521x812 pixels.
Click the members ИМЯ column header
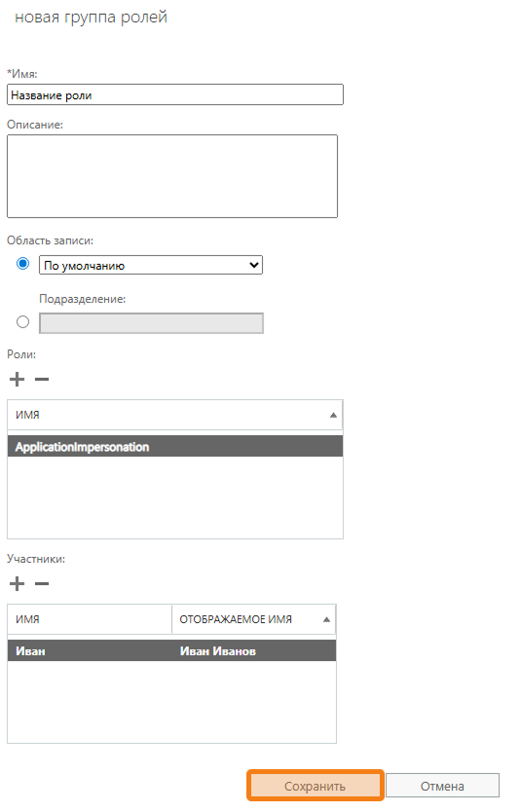[x=90, y=619]
